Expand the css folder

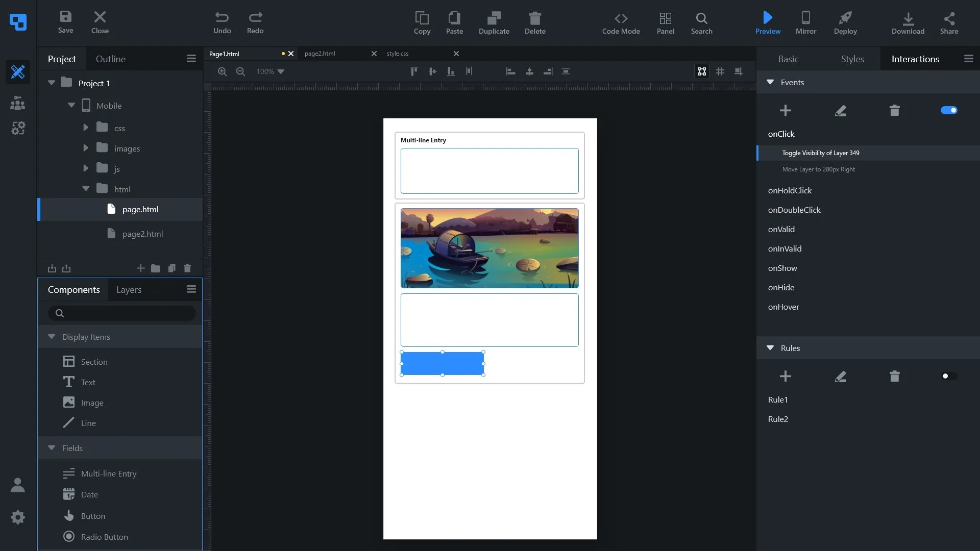[x=86, y=128]
